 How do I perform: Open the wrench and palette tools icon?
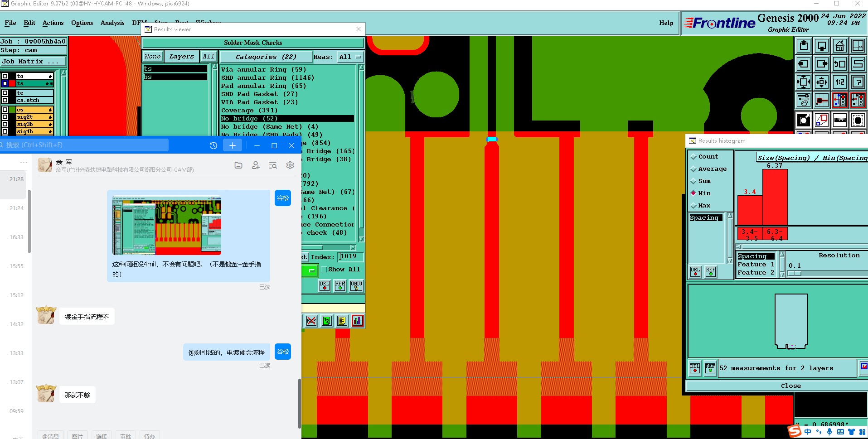[804, 100]
